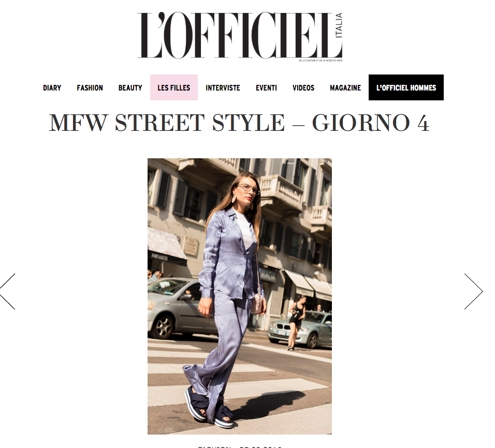
Task: Open the MAGAZINE menu item
Action: tap(345, 88)
